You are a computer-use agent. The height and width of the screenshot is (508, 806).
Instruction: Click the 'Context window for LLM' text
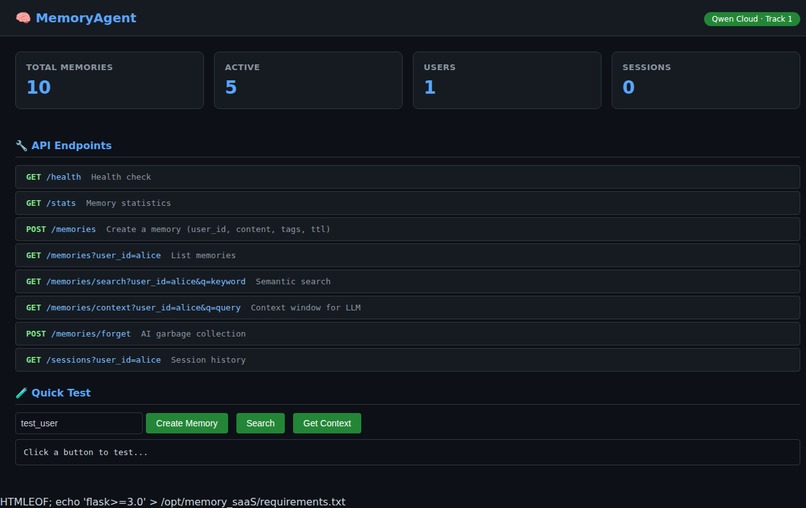pyautogui.click(x=305, y=308)
